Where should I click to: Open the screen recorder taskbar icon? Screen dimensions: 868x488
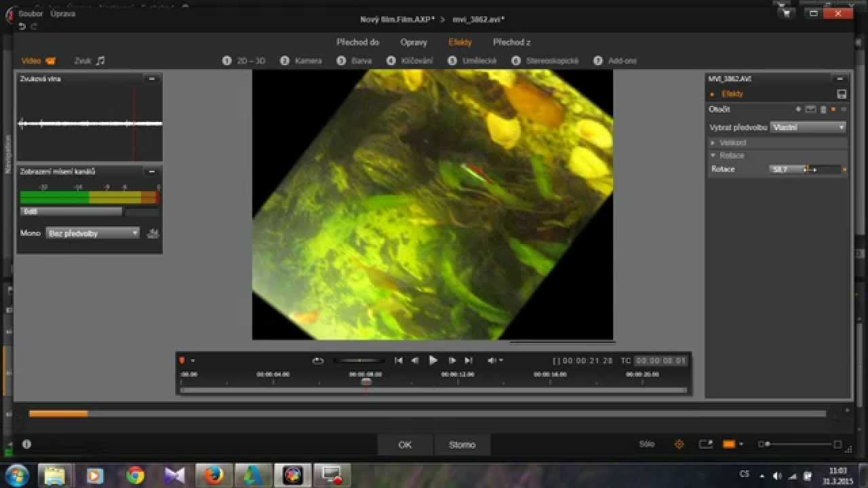tap(332, 476)
